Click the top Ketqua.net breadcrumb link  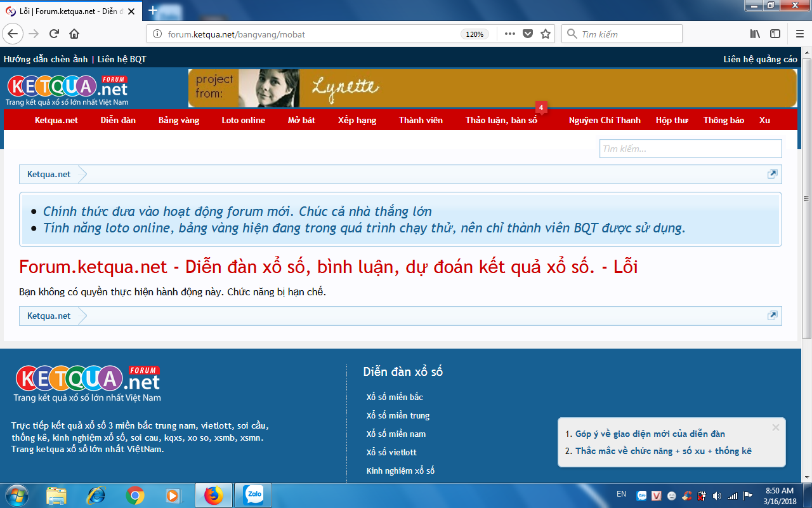coord(49,174)
